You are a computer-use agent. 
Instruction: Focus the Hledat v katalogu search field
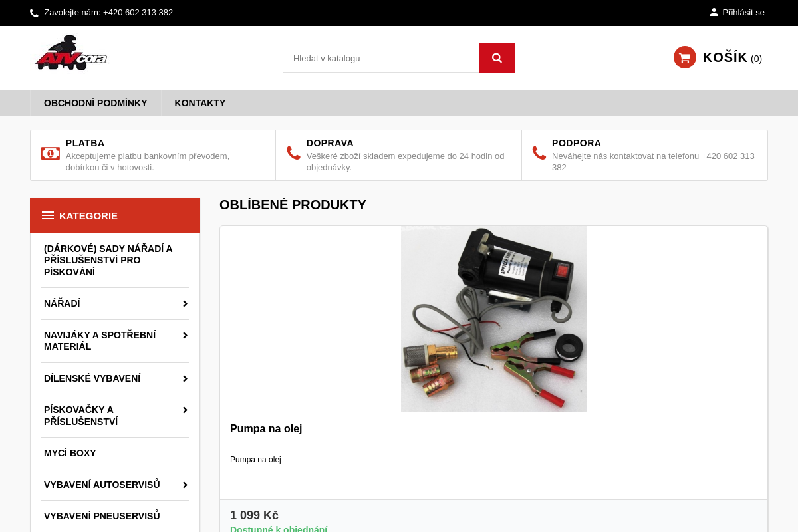(x=380, y=58)
